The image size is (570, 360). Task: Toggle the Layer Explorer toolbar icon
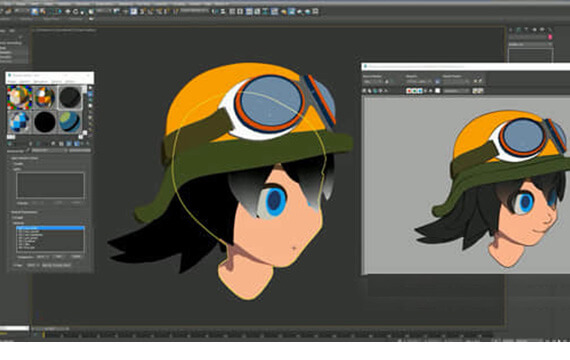click(240, 11)
